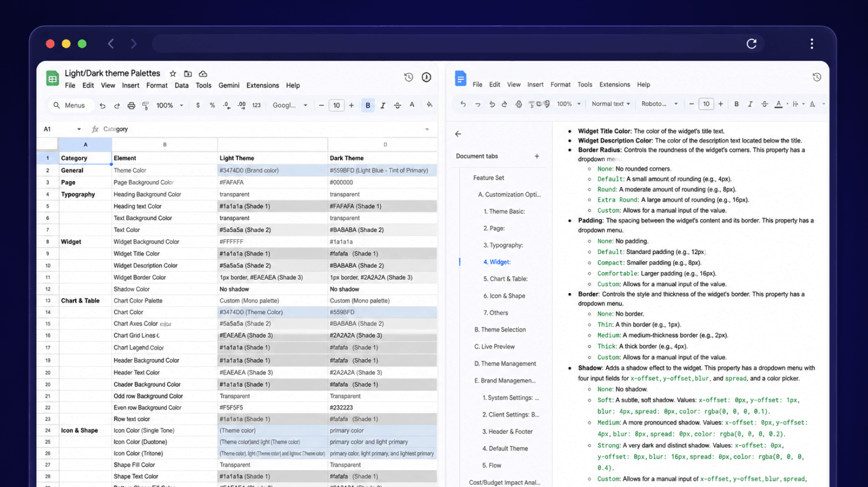Select row 8 header in the spreadsheet

click(47, 242)
